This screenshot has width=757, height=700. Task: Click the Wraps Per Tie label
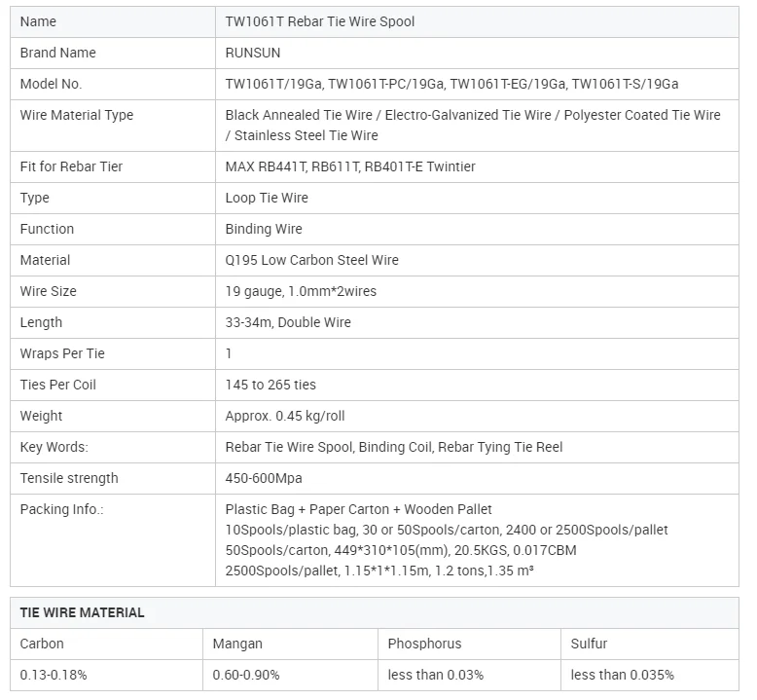[x=62, y=353]
